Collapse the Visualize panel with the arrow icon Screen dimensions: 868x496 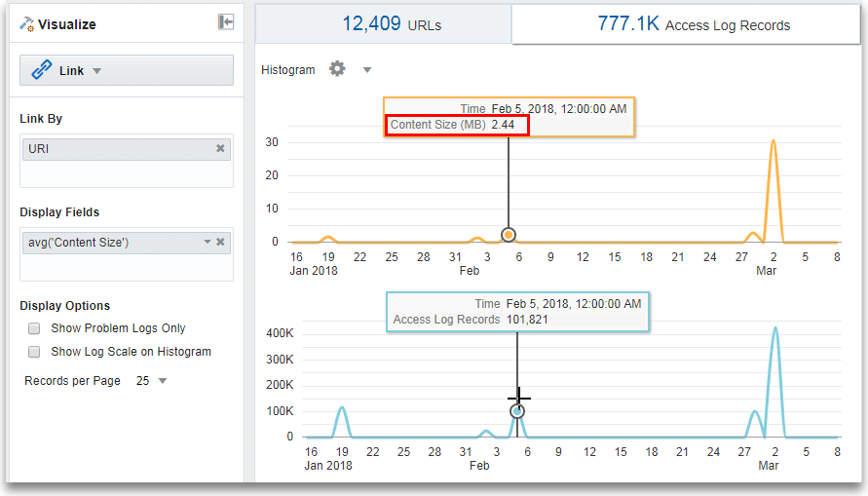pyautogui.click(x=226, y=22)
